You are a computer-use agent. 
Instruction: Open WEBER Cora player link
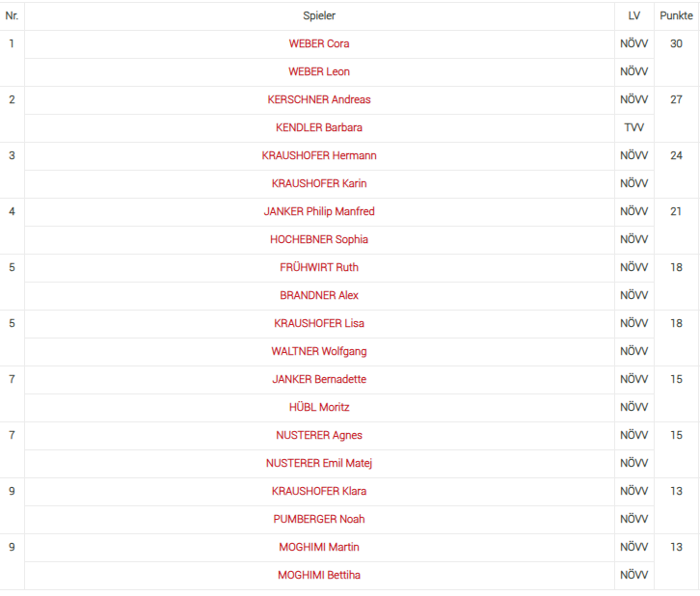tap(319, 43)
